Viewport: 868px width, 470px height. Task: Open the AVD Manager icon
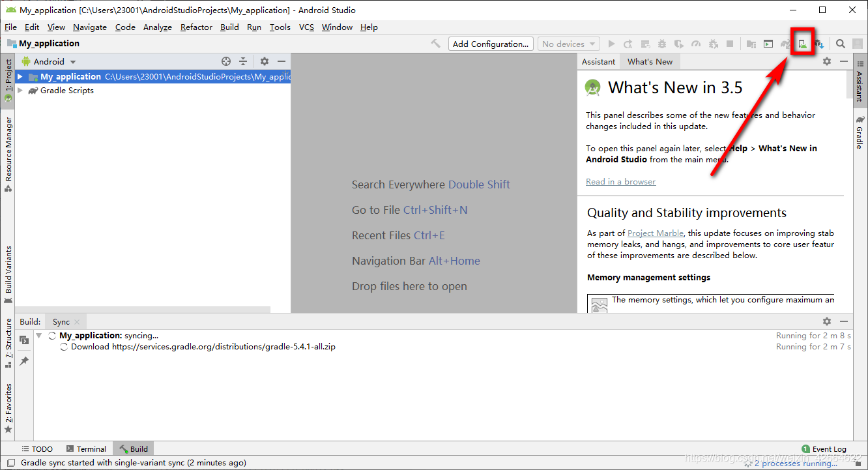click(803, 44)
